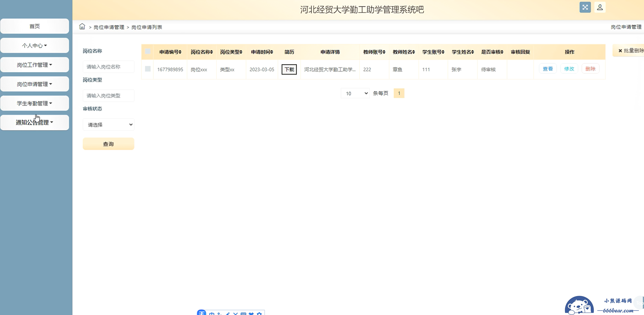This screenshot has width=644, height=315.
Task: Open 首页 in the sidebar
Action: (34, 26)
